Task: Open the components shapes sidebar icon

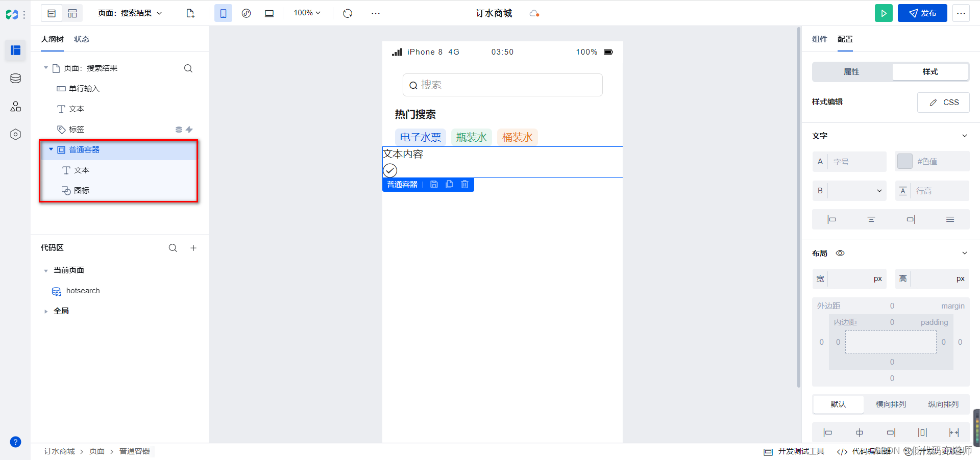Action: (x=15, y=106)
